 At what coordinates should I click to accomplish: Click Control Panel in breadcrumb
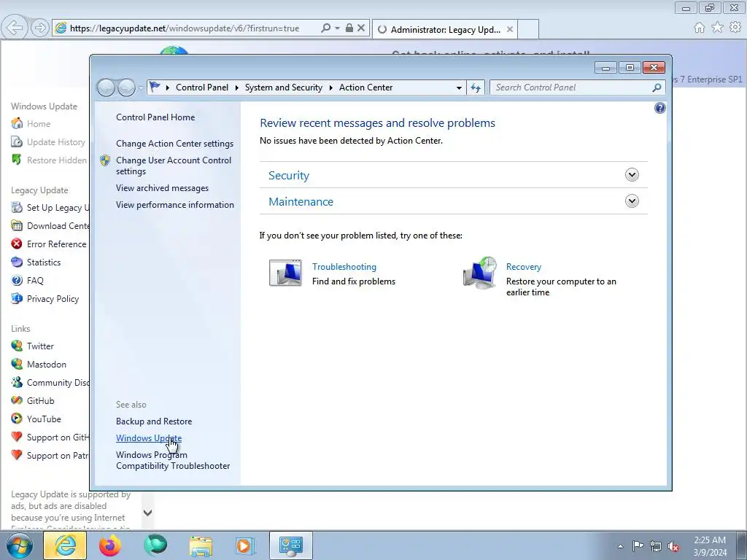pyautogui.click(x=202, y=87)
